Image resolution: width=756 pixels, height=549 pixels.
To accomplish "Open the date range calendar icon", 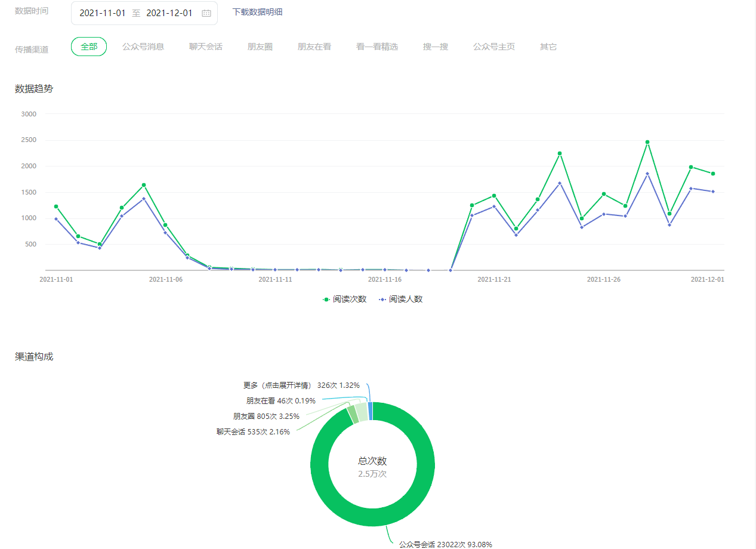I will (206, 13).
